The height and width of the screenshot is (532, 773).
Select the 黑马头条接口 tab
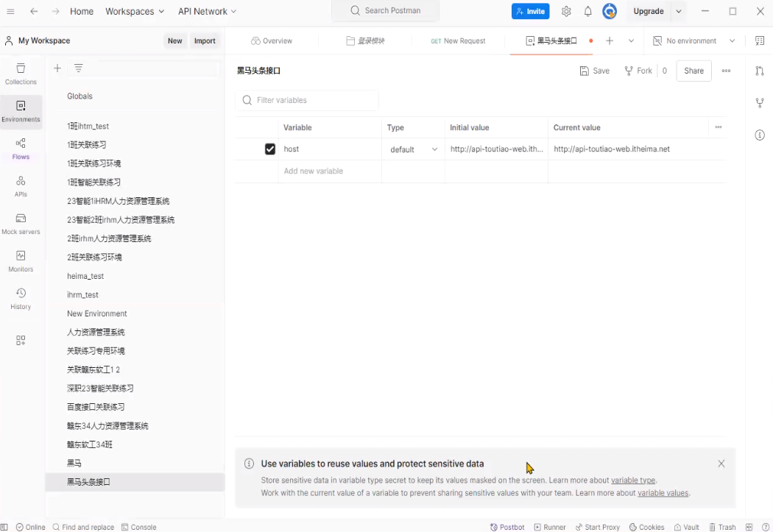point(551,41)
